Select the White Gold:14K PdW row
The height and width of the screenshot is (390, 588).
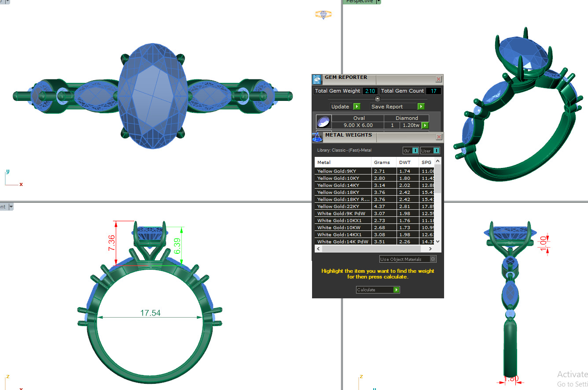coord(375,241)
